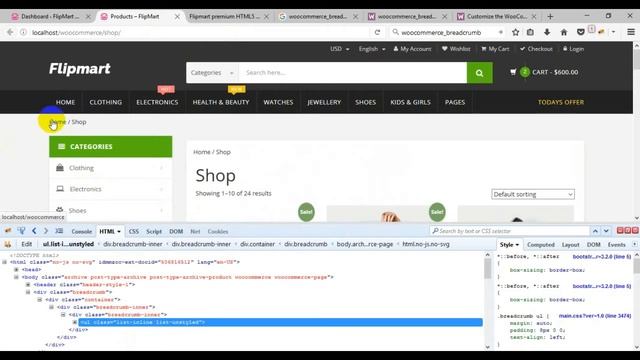Click Firebug search by text or CSS selector box
Viewport: 640px width, 360px height.
click(x=510, y=231)
